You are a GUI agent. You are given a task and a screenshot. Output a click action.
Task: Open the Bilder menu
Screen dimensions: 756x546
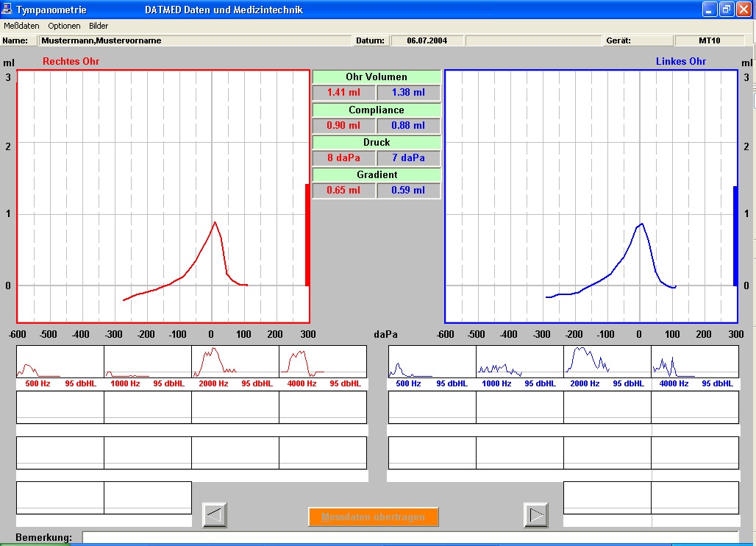[x=99, y=26]
